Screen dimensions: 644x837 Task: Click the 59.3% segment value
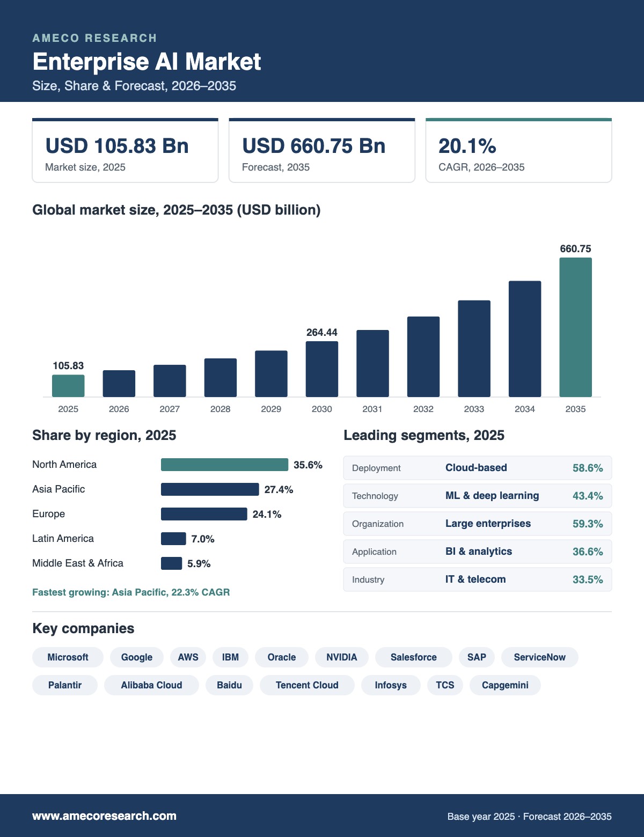point(588,524)
